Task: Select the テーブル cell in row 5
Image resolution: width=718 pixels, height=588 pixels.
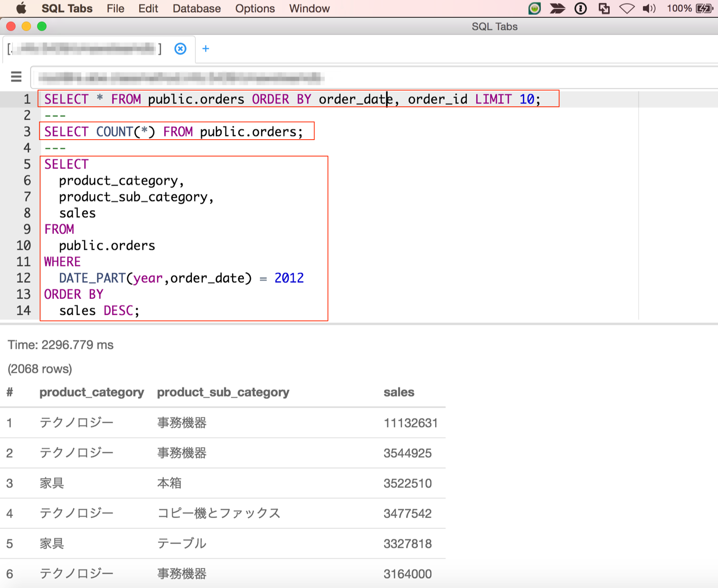Action: [181, 543]
